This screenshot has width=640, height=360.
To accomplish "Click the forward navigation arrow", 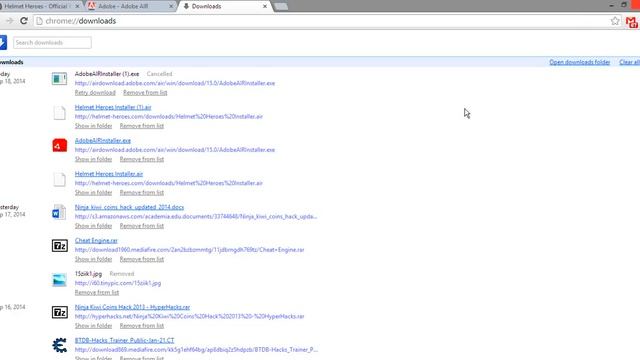I will click(9, 21).
